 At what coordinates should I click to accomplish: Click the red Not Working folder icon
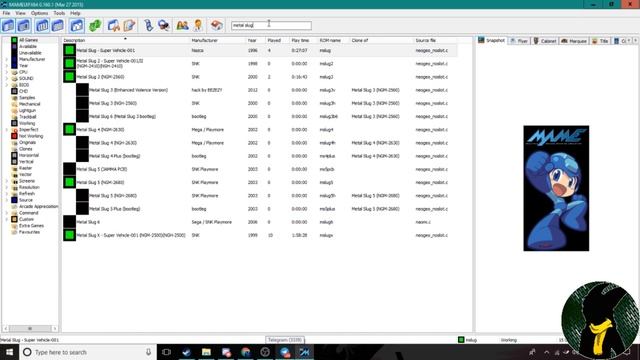tap(14, 136)
